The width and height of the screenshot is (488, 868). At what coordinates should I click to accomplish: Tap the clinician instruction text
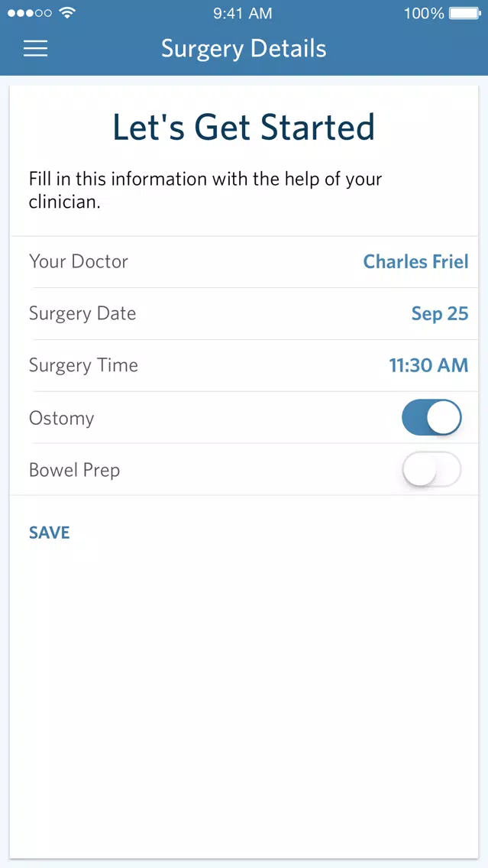pos(205,190)
